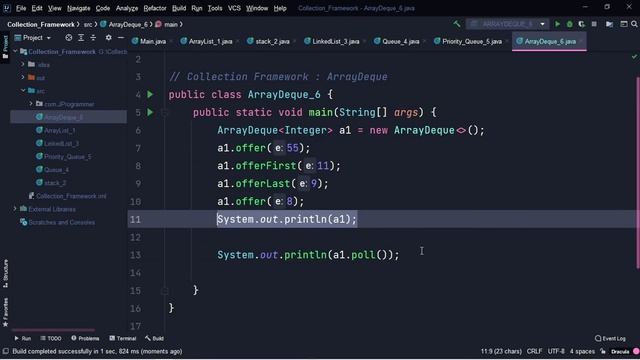Screen dimensions: 640x360
Task: Click the cursor position 11:9 indicator
Action: 501,351
